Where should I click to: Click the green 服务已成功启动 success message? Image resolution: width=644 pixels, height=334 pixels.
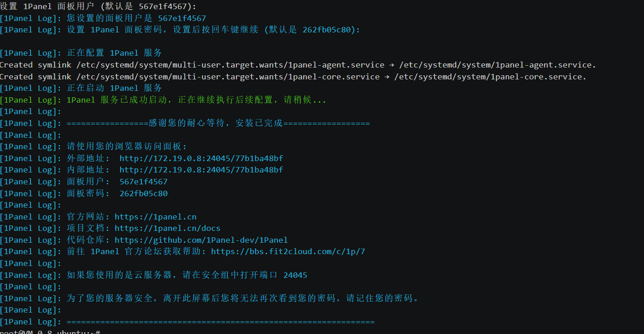point(196,100)
